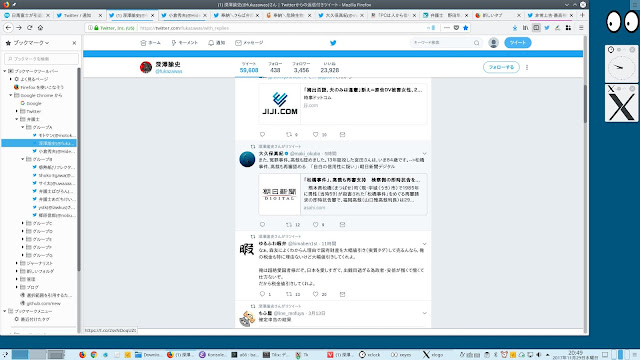This screenshot has height=360, width=640.
Task: Close the Bookmarks sidebar
Action: point(74,43)
